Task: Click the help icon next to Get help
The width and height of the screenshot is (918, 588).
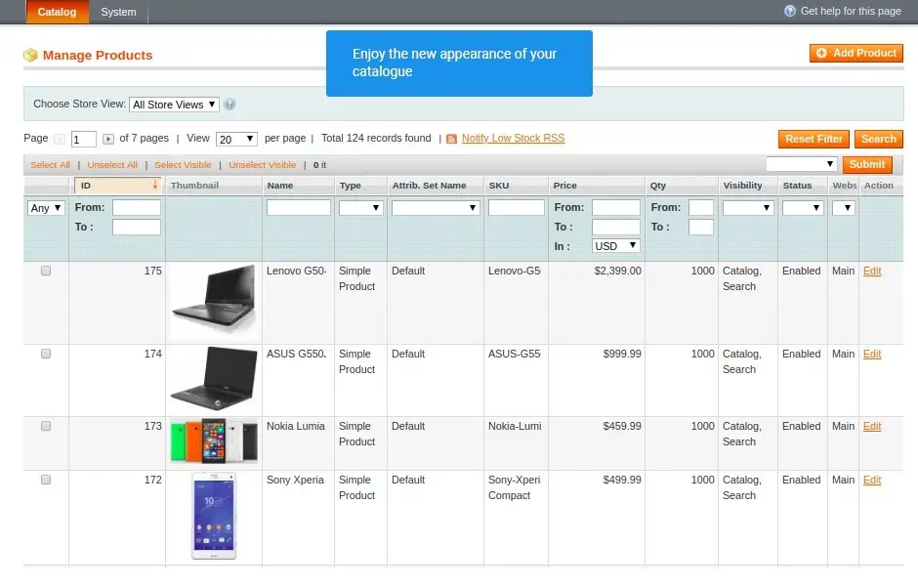Action: [790, 11]
